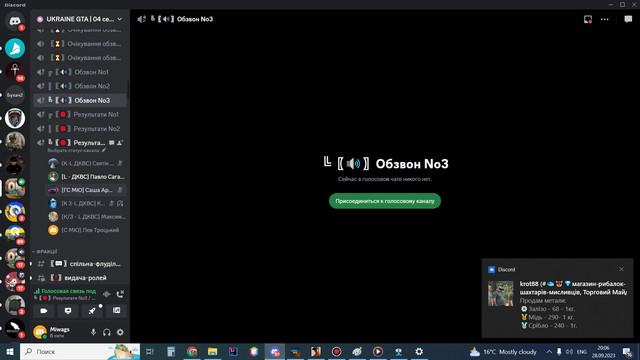Disconnect from voice call
The width and height of the screenshot is (640, 360).
point(120,294)
